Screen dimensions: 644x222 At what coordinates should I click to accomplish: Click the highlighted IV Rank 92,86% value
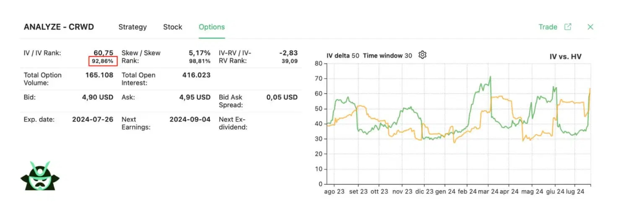[x=103, y=61]
